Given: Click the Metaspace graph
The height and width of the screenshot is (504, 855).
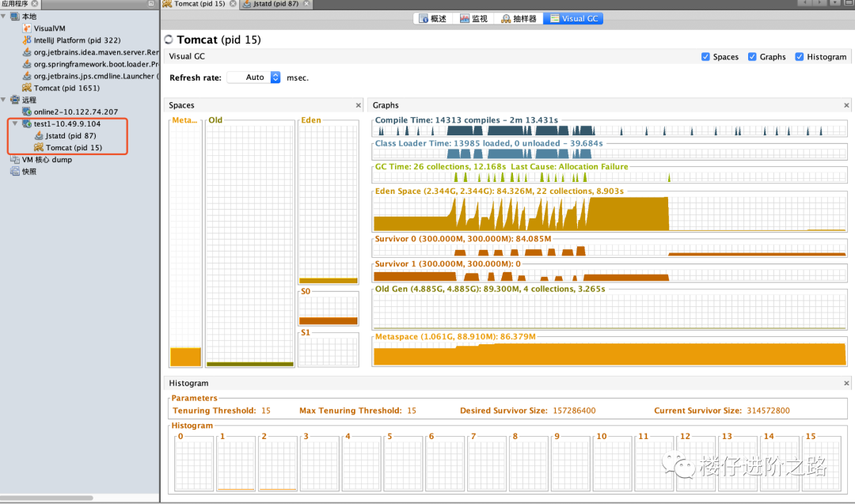Looking at the screenshot, I should [609, 353].
